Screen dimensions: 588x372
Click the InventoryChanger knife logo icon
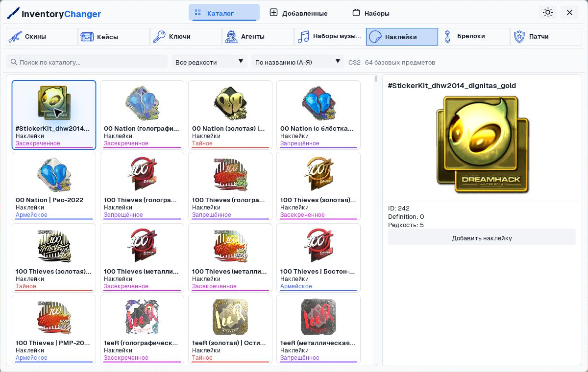(13, 13)
